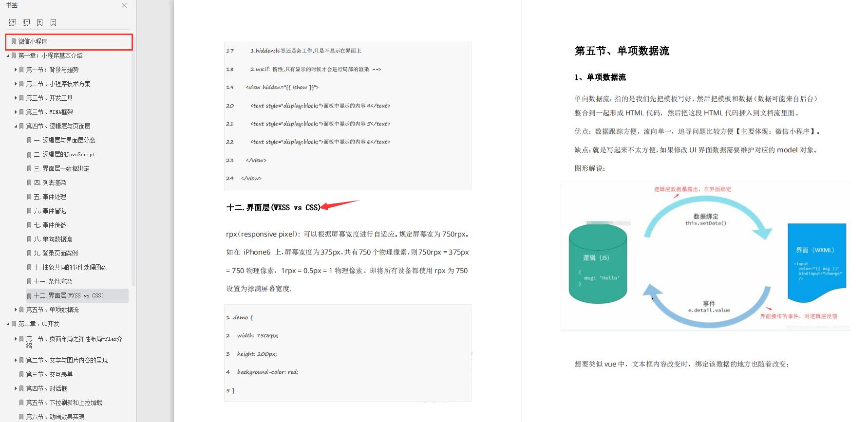Jump to 一. 逻辑层与界面层分离 bookmark
Viewport: 868px width, 422px height.
point(64,141)
